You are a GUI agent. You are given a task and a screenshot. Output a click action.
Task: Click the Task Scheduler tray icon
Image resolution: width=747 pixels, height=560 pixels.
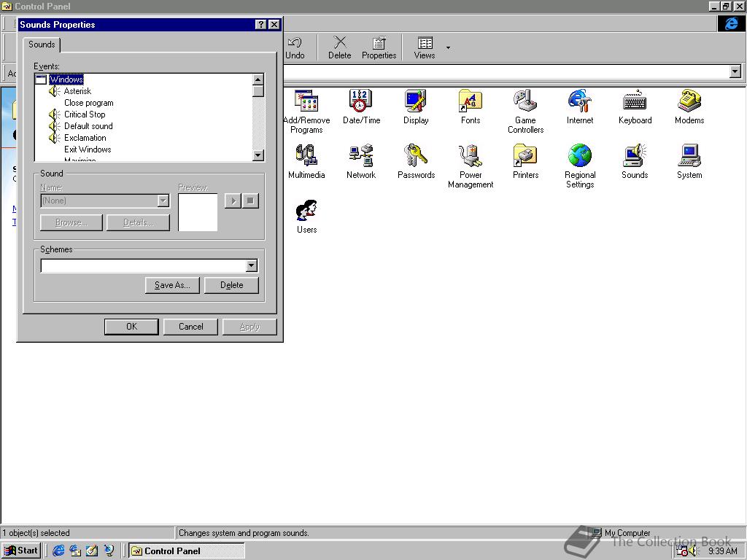tap(682, 551)
